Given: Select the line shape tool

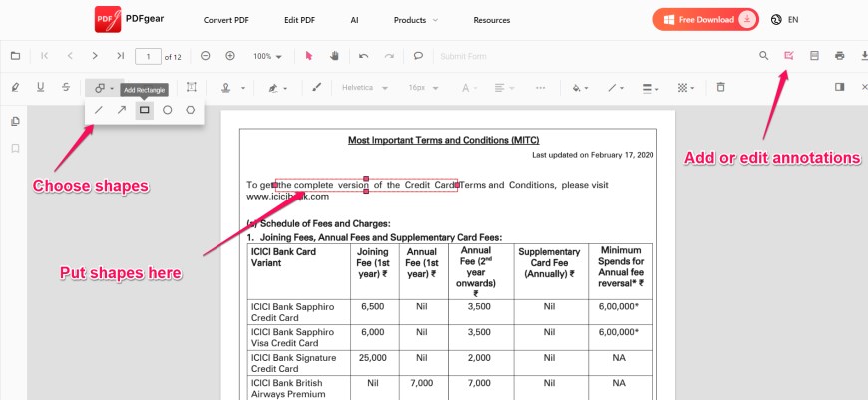Looking at the screenshot, I should point(98,110).
